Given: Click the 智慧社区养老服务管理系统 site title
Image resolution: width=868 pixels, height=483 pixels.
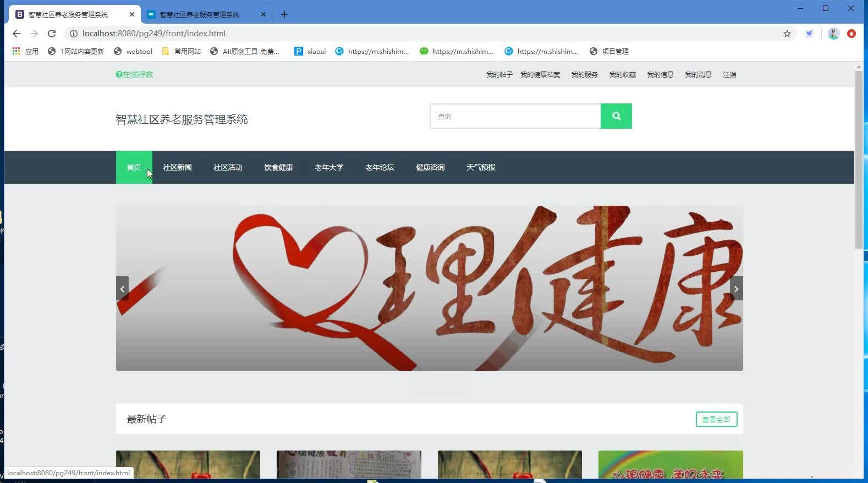Looking at the screenshot, I should pyautogui.click(x=182, y=119).
